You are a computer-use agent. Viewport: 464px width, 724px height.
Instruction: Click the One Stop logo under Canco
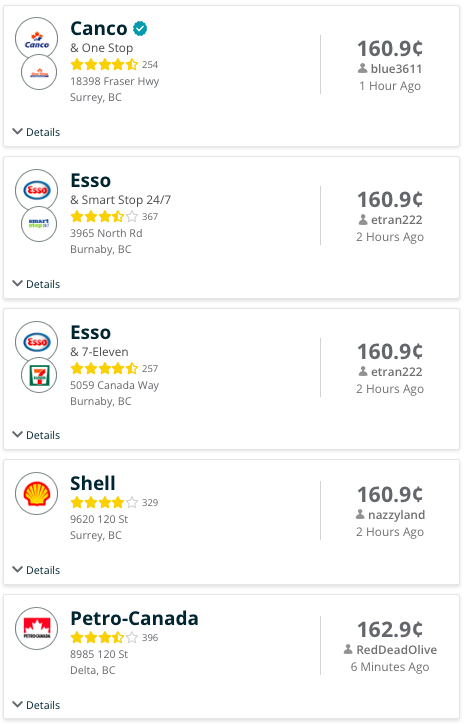39,72
